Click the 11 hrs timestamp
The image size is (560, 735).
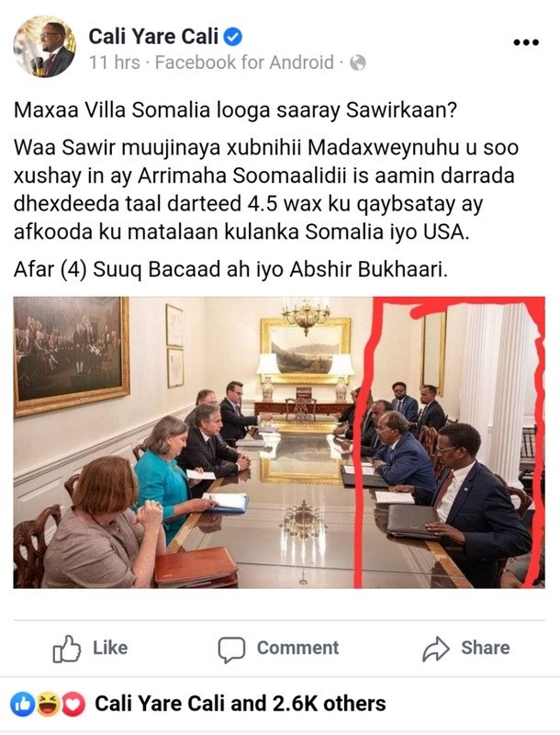pos(114,62)
